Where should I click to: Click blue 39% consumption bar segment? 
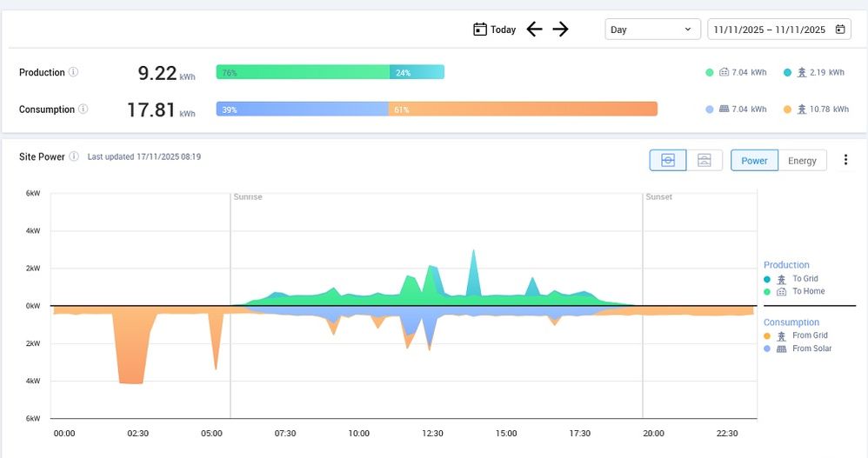[303, 109]
